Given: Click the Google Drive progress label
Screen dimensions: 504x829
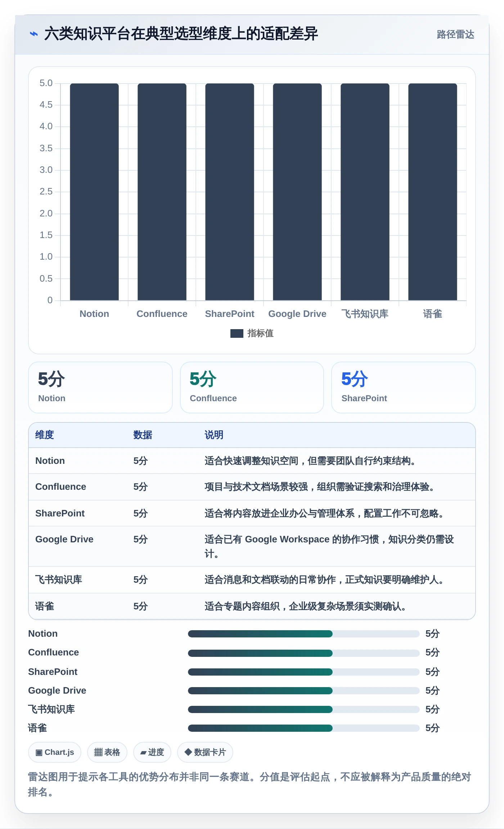Looking at the screenshot, I should (57, 690).
